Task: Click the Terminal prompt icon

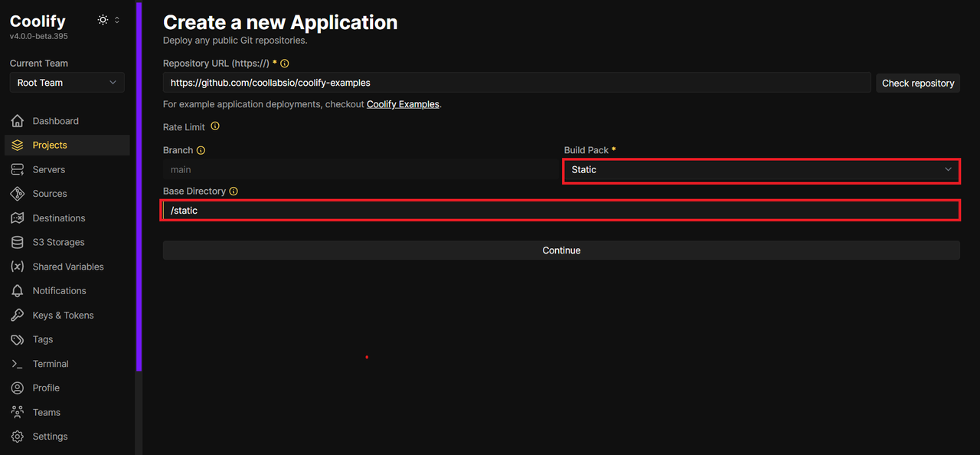Action: click(x=18, y=364)
